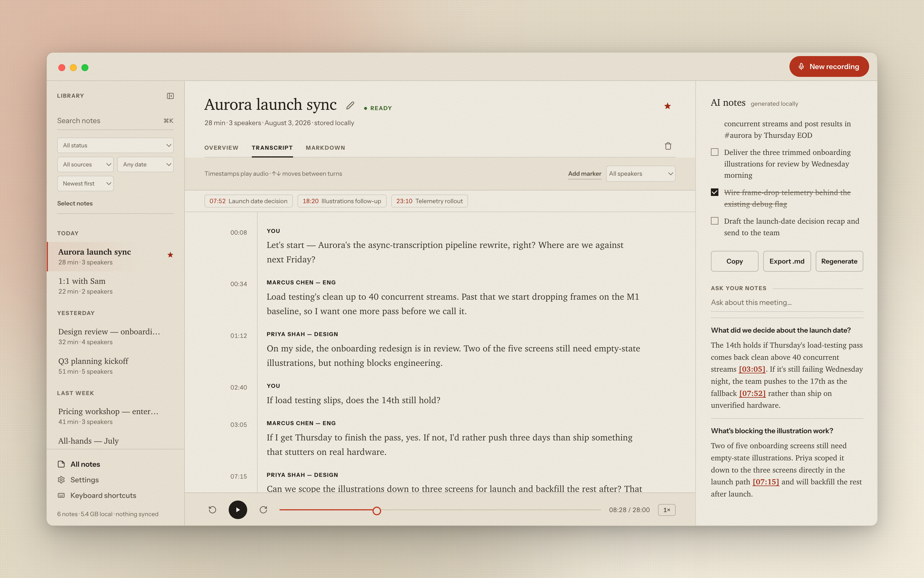
Task: Switch to the Overview tab
Action: click(x=221, y=148)
